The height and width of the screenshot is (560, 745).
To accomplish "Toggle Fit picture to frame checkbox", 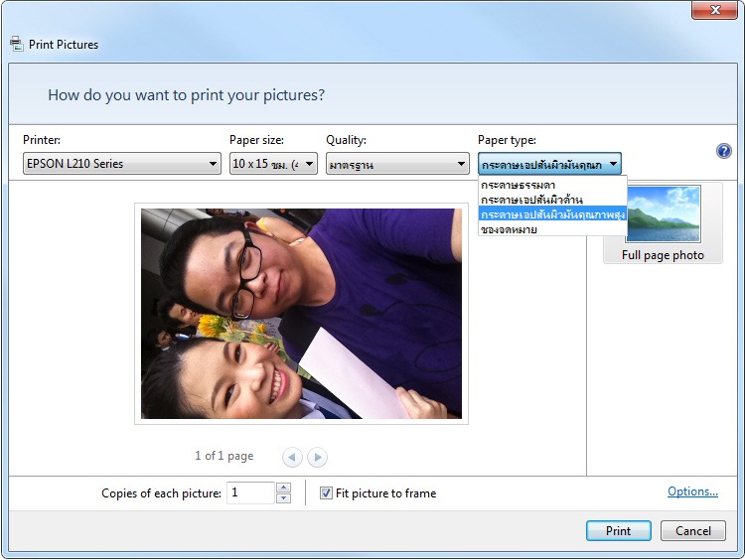I will [x=326, y=493].
